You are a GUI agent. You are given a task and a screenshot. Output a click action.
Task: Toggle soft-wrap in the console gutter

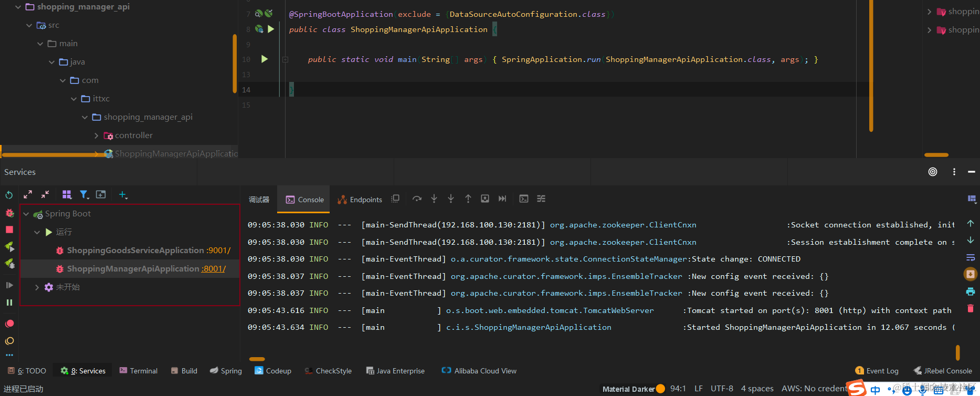[x=971, y=257]
